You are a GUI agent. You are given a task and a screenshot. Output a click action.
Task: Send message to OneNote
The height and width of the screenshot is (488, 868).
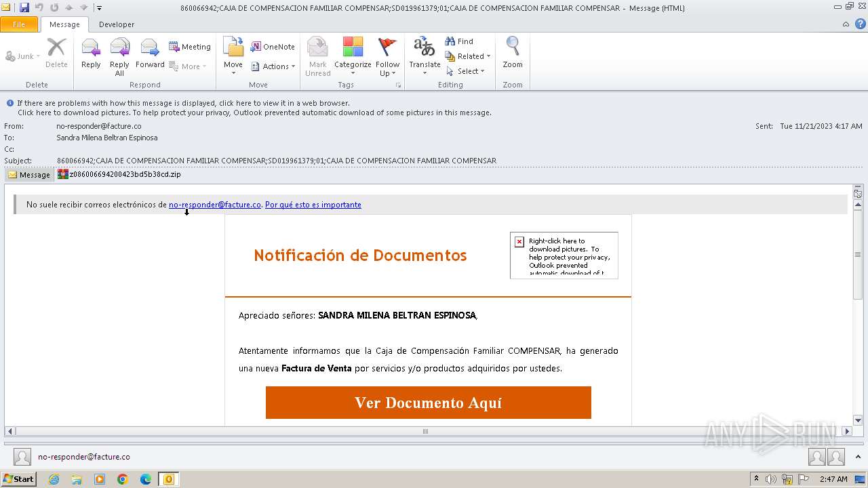[273, 47]
